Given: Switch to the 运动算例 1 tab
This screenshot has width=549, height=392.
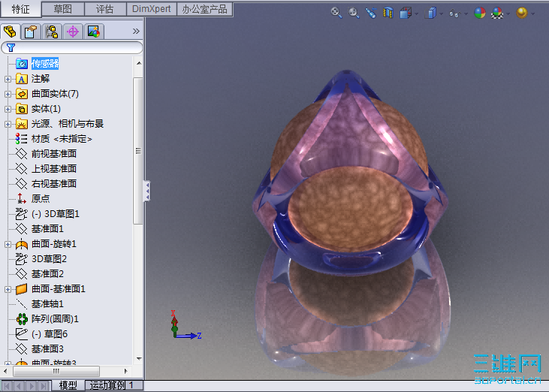Looking at the screenshot, I should click(x=113, y=386).
